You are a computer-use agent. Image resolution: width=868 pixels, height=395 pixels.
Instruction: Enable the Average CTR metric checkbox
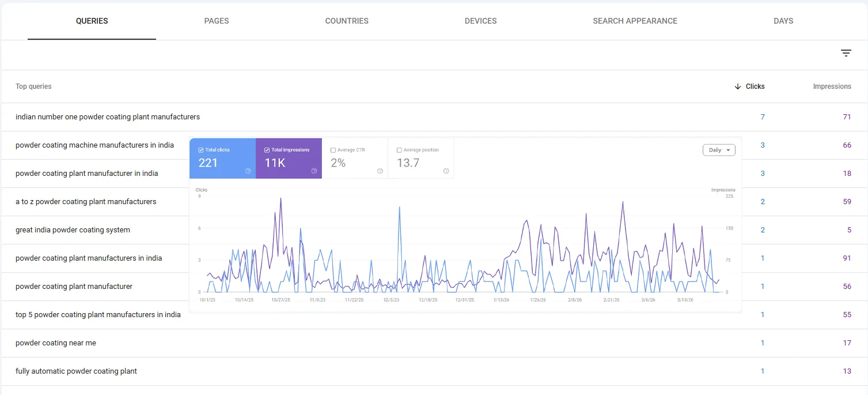(333, 149)
